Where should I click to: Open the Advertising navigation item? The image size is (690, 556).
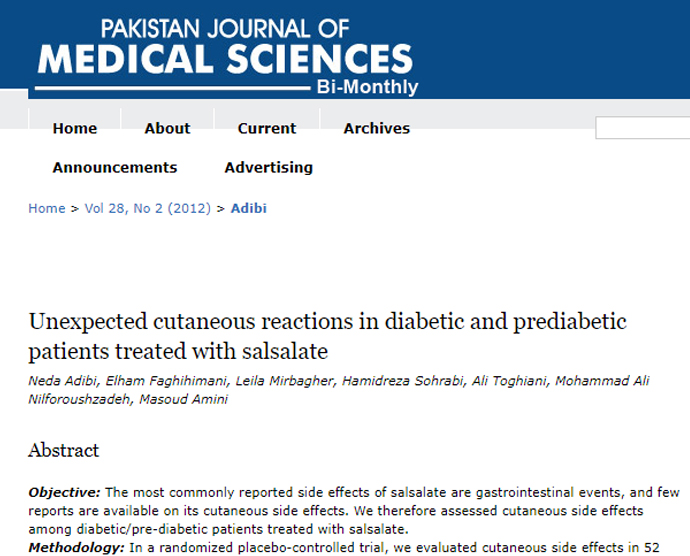click(x=268, y=167)
